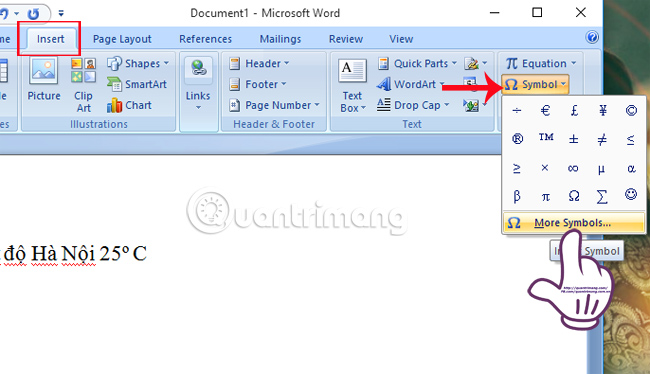Screen dimensions: 650x374
Task: Open the WordArt gallery
Action: tap(410, 84)
